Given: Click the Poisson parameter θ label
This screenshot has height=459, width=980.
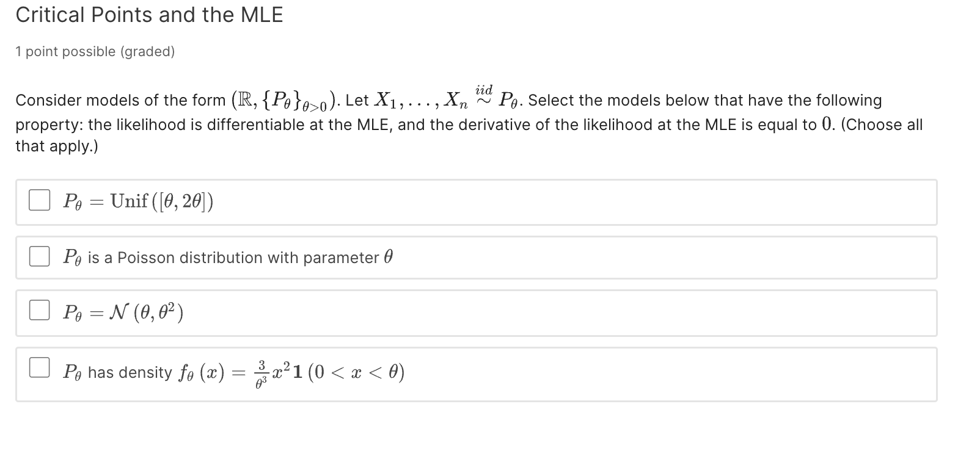Looking at the screenshot, I should [226, 257].
